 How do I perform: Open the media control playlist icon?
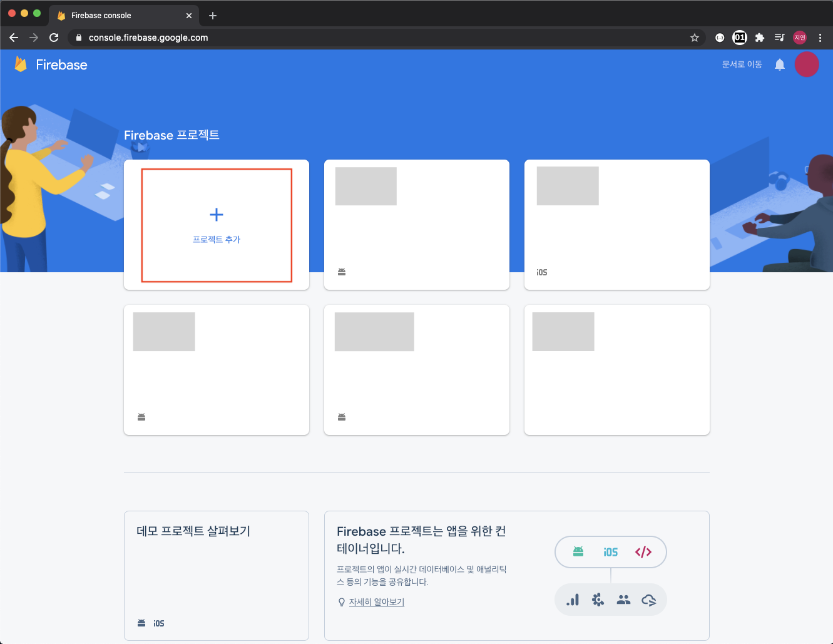pos(780,38)
